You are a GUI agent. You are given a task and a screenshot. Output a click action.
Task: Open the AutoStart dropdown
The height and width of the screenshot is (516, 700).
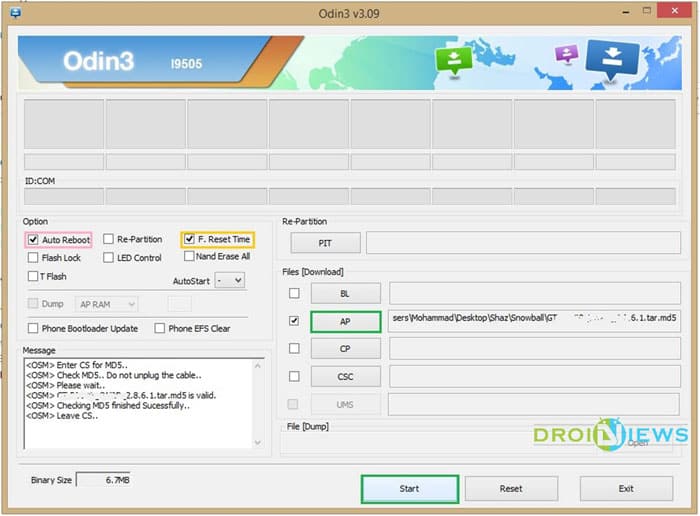click(230, 281)
